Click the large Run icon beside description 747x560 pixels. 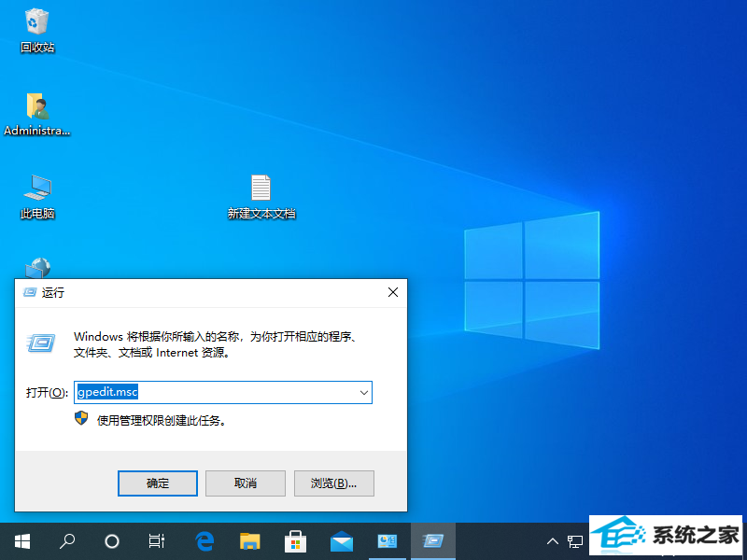pos(41,343)
